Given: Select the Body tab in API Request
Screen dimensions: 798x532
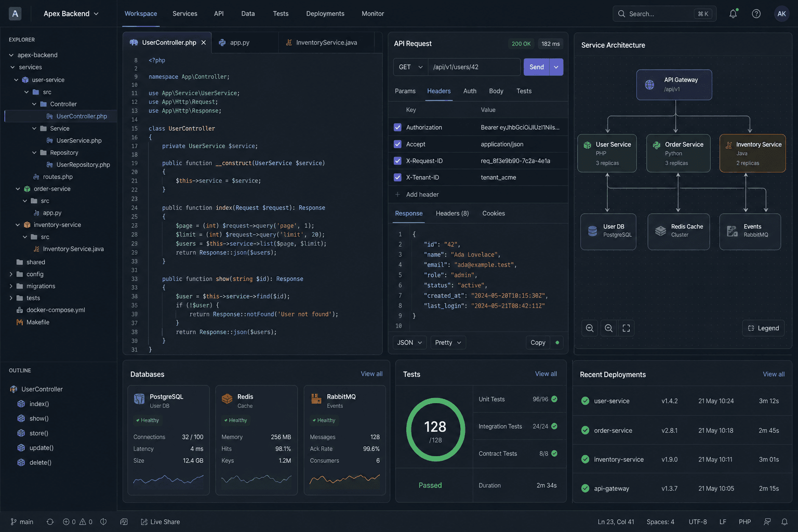Looking at the screenshot, I should tap(496, 91).
